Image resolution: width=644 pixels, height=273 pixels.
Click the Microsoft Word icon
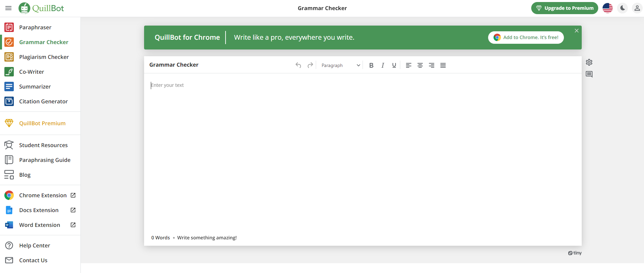pyautogui.click(x=9, y=225)
